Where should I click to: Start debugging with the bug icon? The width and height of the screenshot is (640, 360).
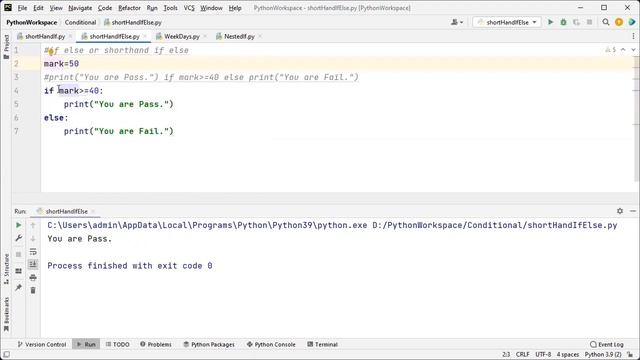tap(563, 22)
